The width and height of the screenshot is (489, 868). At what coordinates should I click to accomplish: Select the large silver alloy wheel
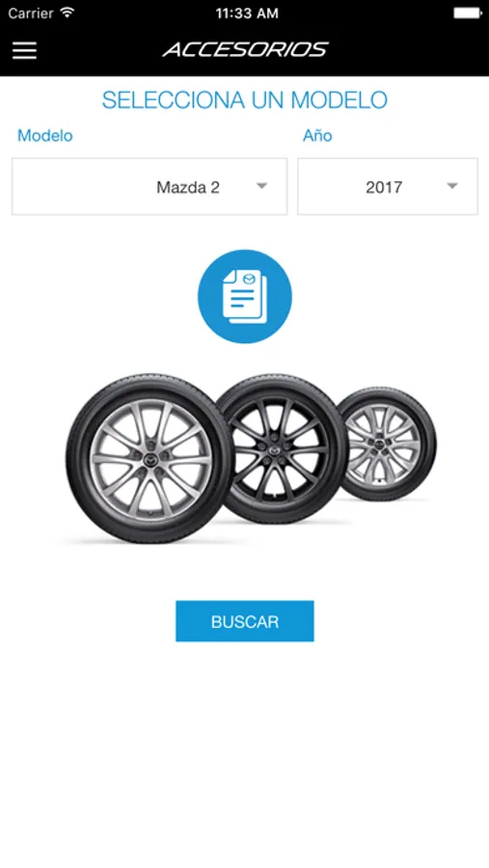(x=149, y=459)
